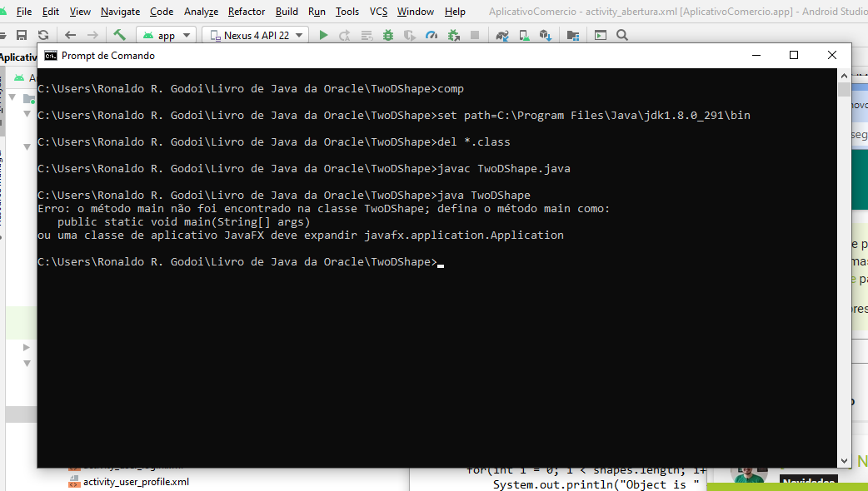Screen dimensions: 868x491
Task: Open the Project Structure icon
Action: click(573, 36)
